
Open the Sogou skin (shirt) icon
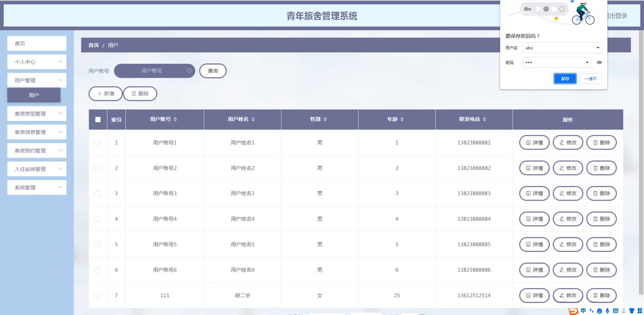coord(632,311)
